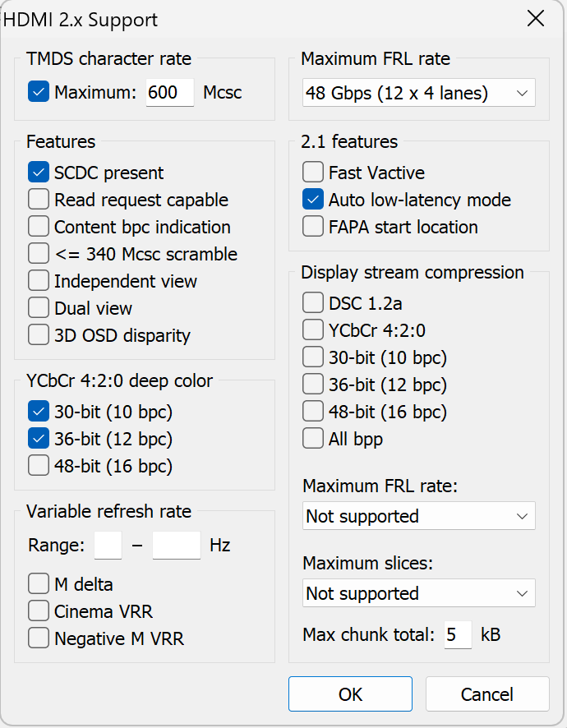
Task: Expand the DSC Maximum FRL rate dropdown
Action: coord(418,516)
